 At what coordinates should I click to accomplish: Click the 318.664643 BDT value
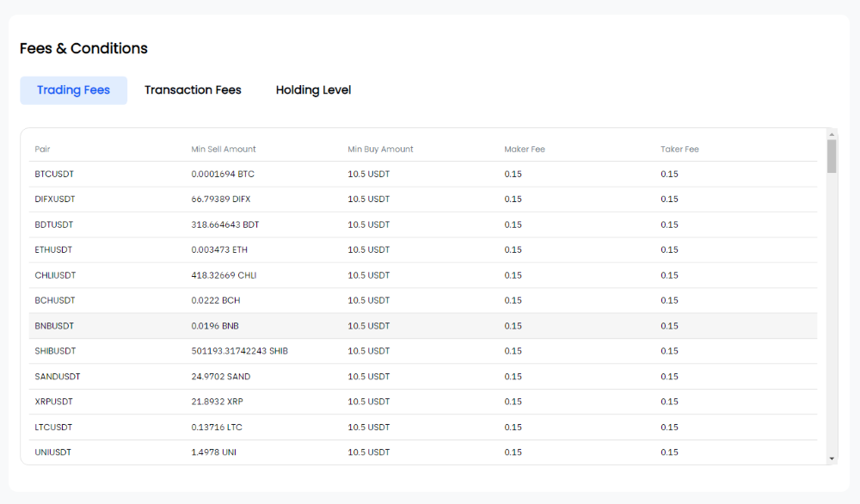224,224
